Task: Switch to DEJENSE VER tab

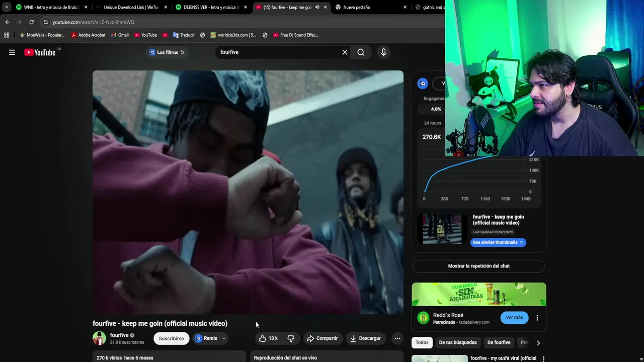Action: 210,7
